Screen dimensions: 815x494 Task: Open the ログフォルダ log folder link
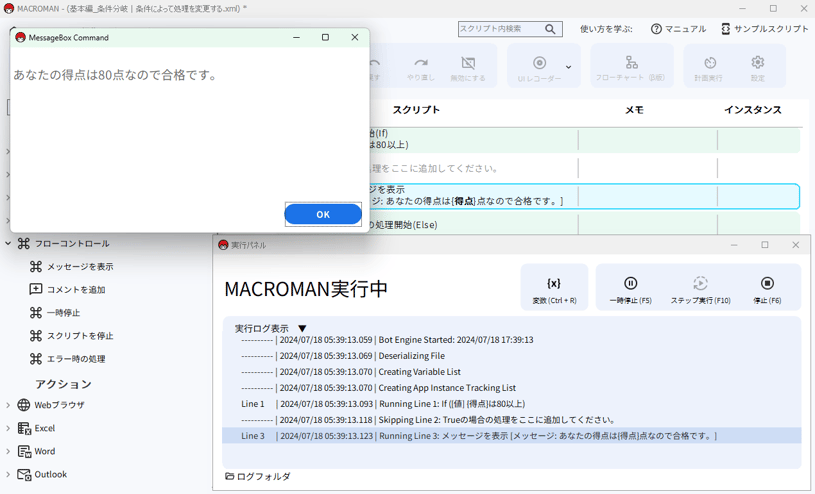258,476
